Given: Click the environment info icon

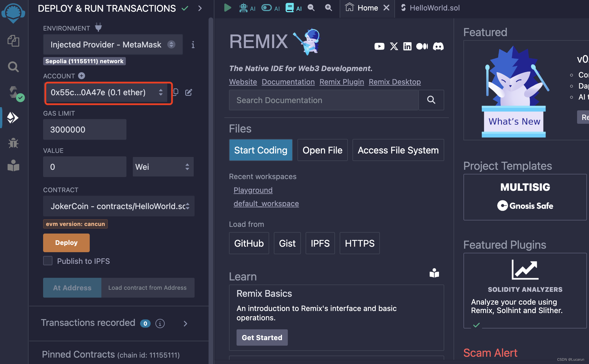Looking at the screenshot, I should [193, 45].
